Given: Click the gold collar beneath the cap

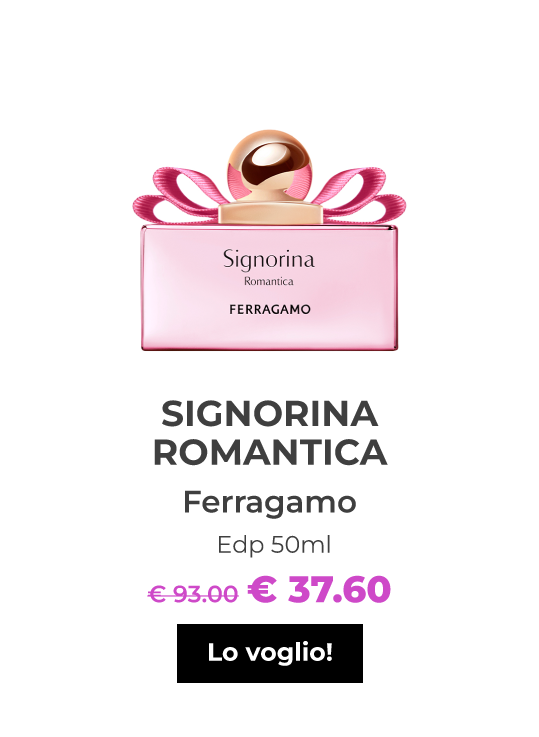Looking at the screenshot, I should point(271,214).
